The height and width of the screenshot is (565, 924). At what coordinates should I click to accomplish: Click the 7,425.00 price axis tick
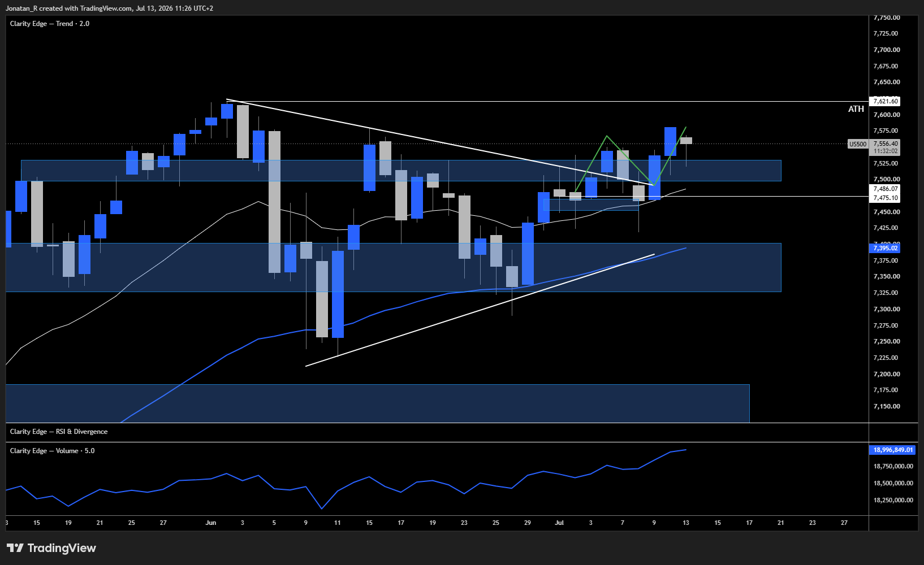point(887,228)
